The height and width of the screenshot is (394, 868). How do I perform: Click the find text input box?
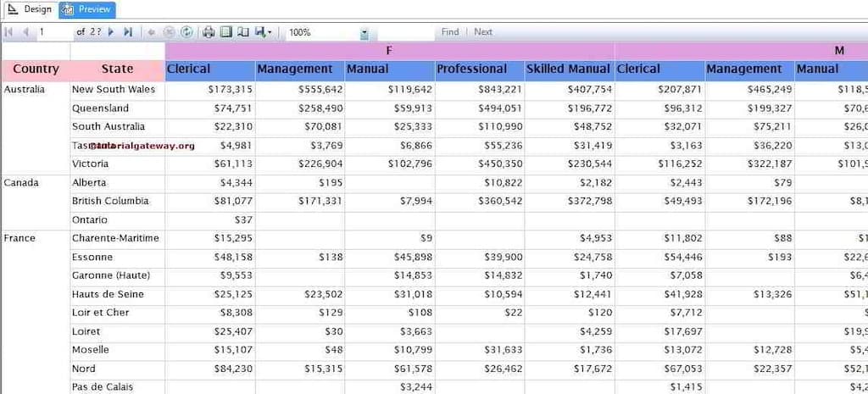coord(406,32)
